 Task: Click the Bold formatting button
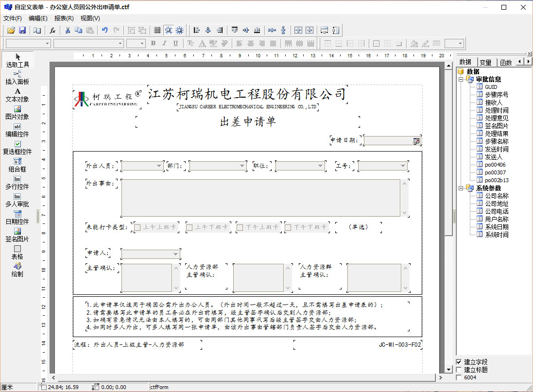point(153,43)
